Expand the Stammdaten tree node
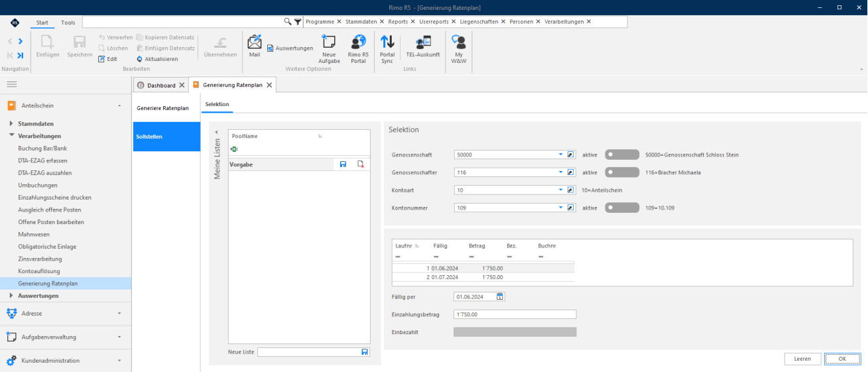This screenshot has width=868, height=372. pyautogui.click(x=11, y=124)
